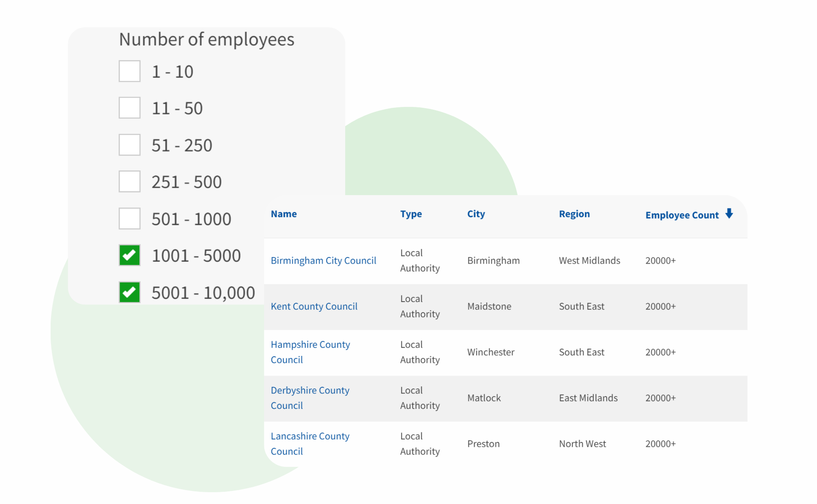Click the East Midlands region cell

point(588,398)
